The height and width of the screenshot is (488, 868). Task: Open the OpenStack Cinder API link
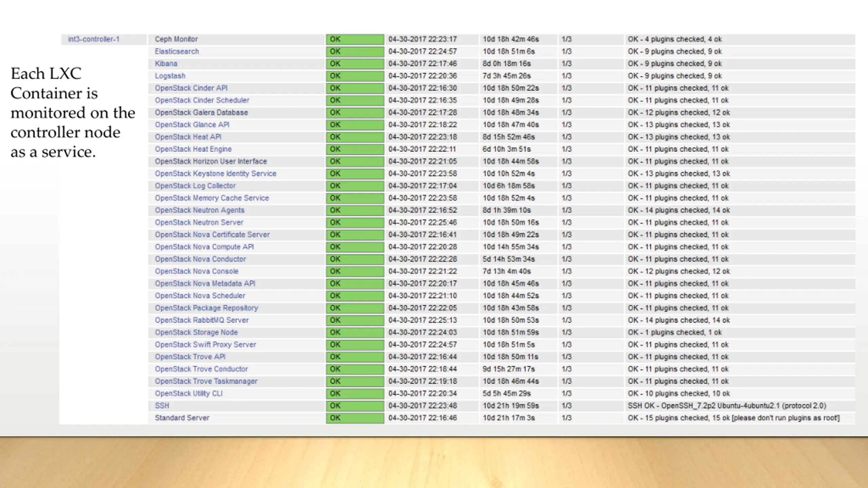[191, 88]
